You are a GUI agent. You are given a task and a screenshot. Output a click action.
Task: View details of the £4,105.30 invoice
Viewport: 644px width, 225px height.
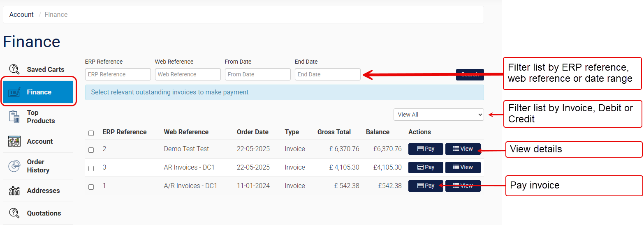pos(463,167)
